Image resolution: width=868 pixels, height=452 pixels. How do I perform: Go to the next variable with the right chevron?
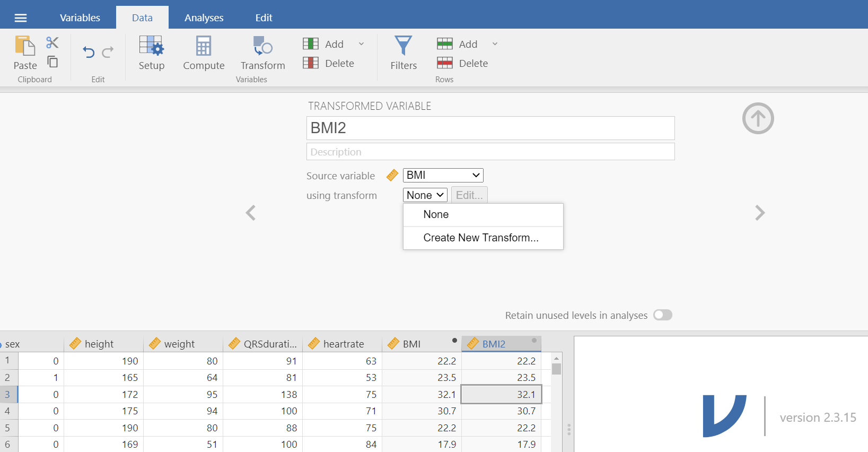[760, 213]
